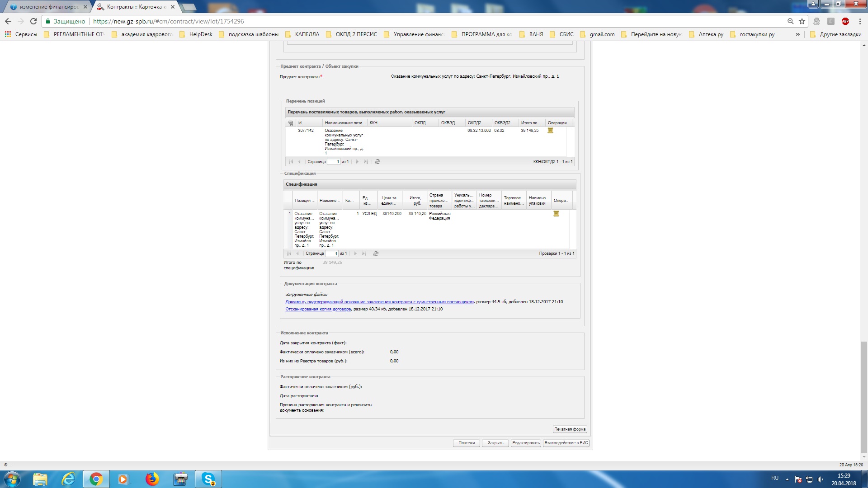Reload the browser page
The width and height of the screenshot is (868, 488).
coord(33,21)
